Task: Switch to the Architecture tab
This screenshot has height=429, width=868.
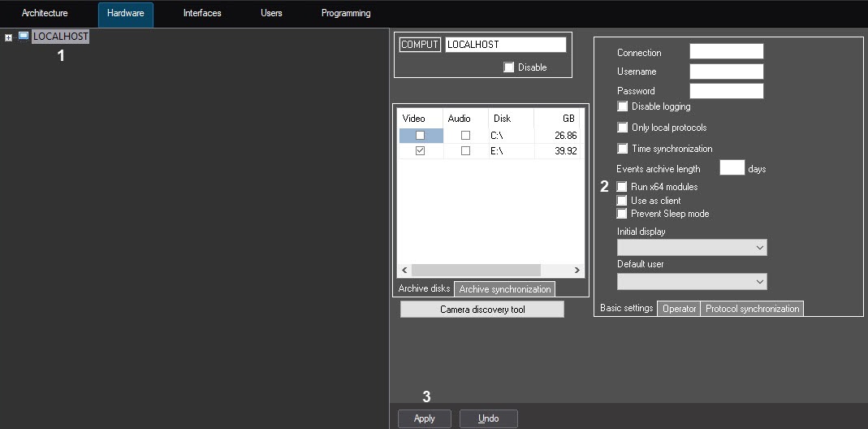Action: (x=45, y=14)
